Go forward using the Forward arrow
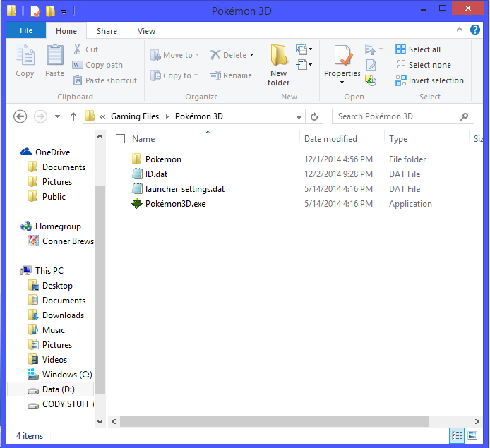Image resolution: width=490 pixels, height=448 pixels. (40, 116)
